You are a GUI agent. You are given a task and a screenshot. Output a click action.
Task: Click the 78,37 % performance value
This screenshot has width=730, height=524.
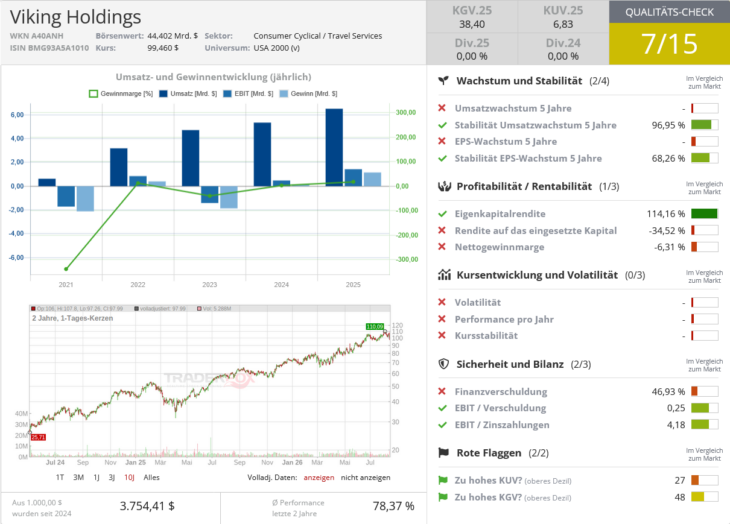(393, 506)
